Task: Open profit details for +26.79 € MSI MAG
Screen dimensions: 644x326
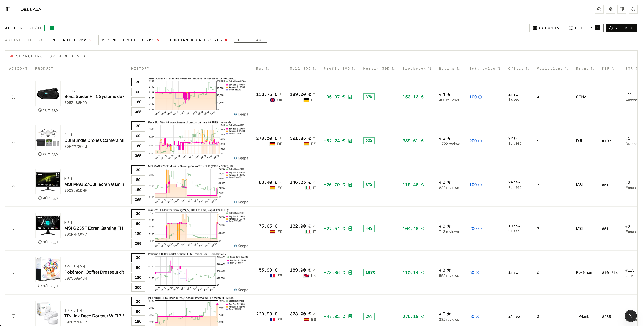Action: pos(350,185)
